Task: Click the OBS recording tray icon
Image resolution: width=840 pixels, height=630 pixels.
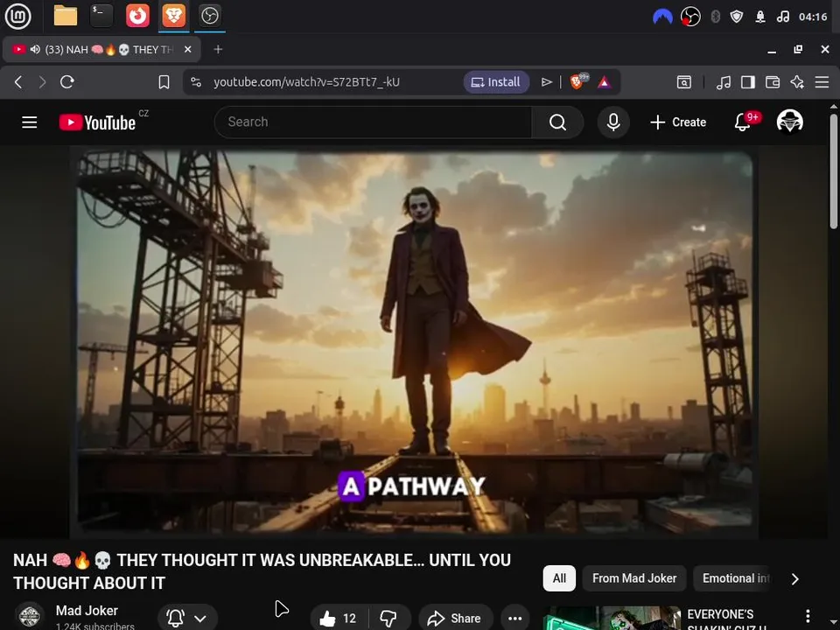Action: [x=690, y=17]
